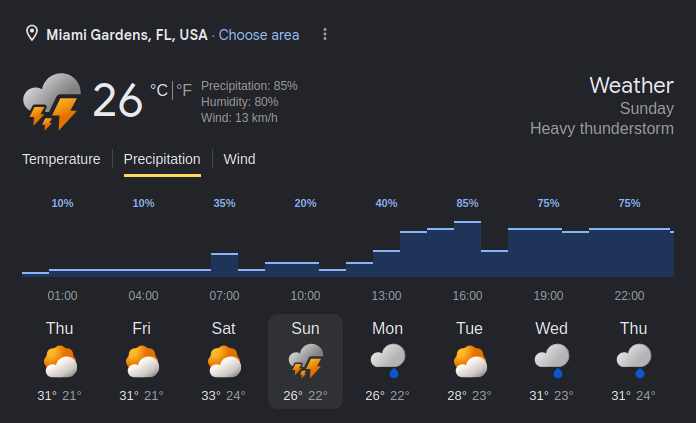Open the Temperature tab
Image resolution: width=696 pixels, height=423 pixels.
tap(61, 159)
